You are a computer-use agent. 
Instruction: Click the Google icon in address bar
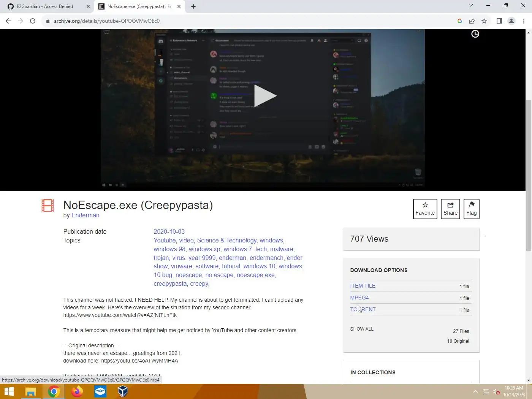click(x=459, y=21)
